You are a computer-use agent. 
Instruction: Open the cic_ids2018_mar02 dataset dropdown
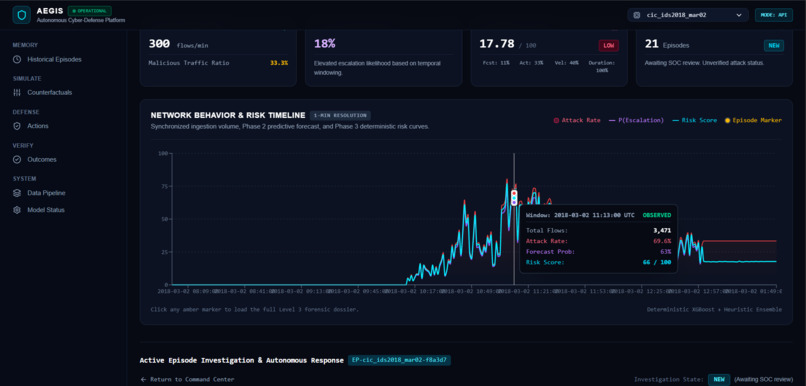tap(688, 15)
